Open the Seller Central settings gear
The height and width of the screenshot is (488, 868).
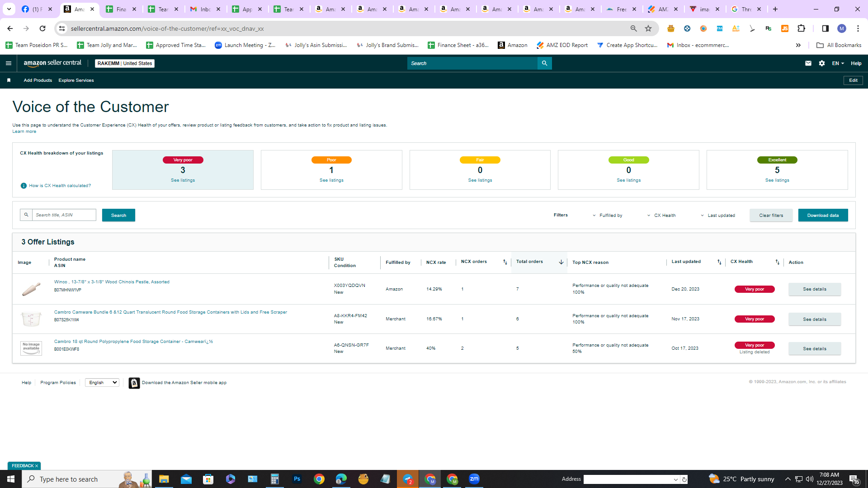[x=821, y=63]
